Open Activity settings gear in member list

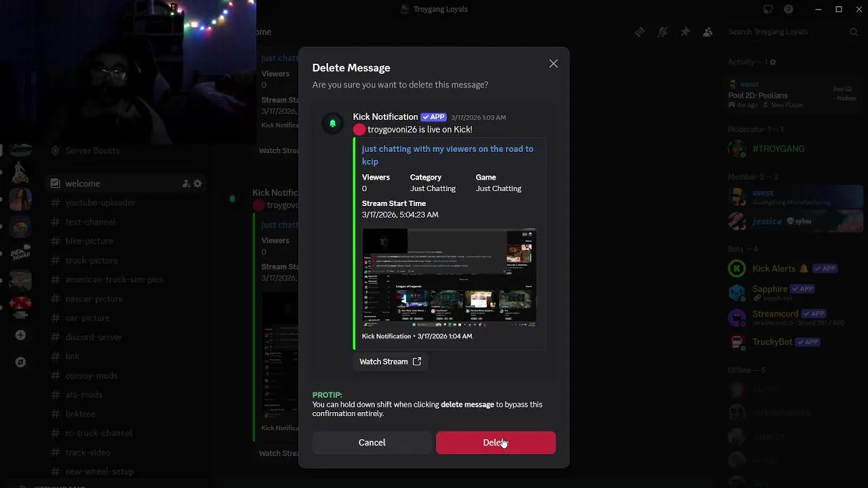point(772,62)
